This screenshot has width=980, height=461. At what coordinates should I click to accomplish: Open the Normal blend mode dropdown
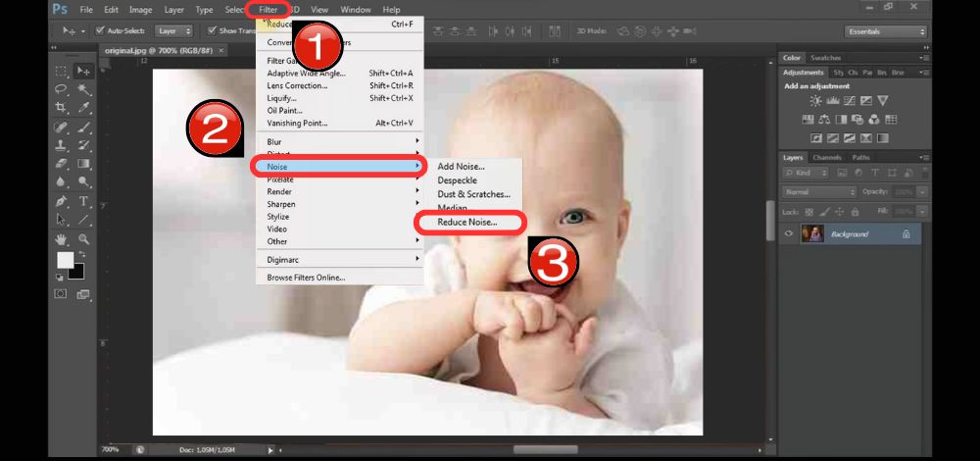tap(819, 192)
